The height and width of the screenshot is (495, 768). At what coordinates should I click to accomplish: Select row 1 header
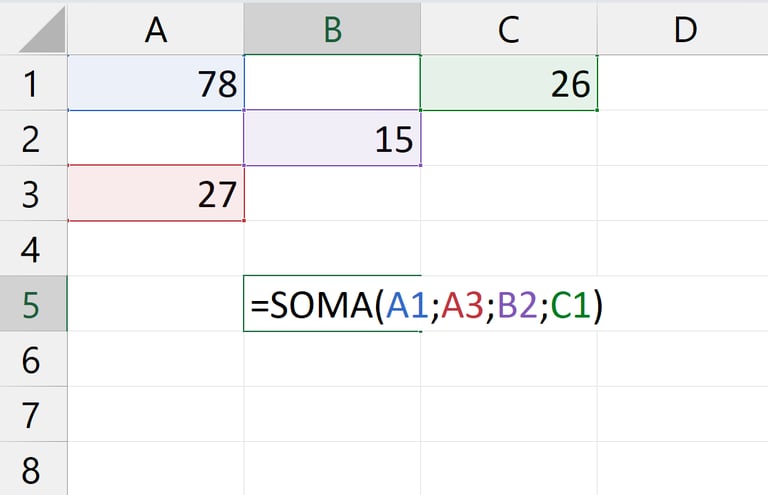(x=33, y=84)
